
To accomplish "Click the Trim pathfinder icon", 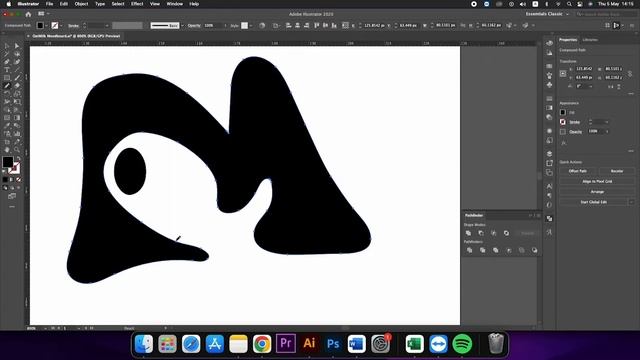I will pyautogui.click(x=482, y=250).
